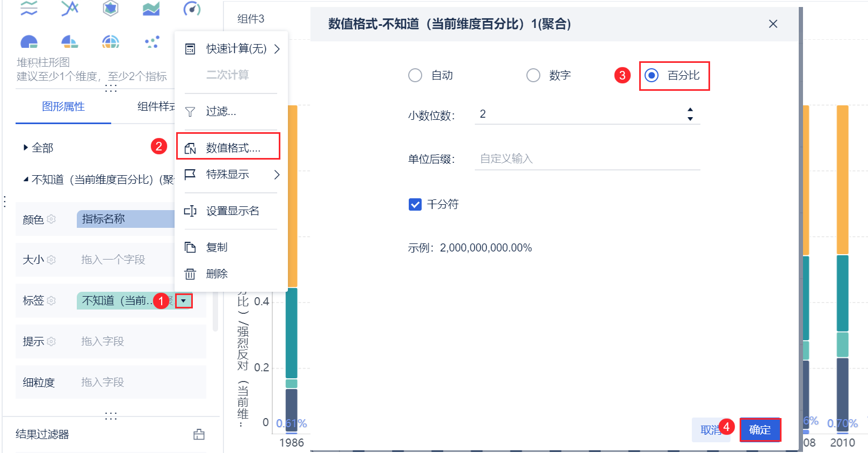The image size is (868, 453).
Task: Pick the scatter plot chart icon
Action: click(x=152, y=41)
